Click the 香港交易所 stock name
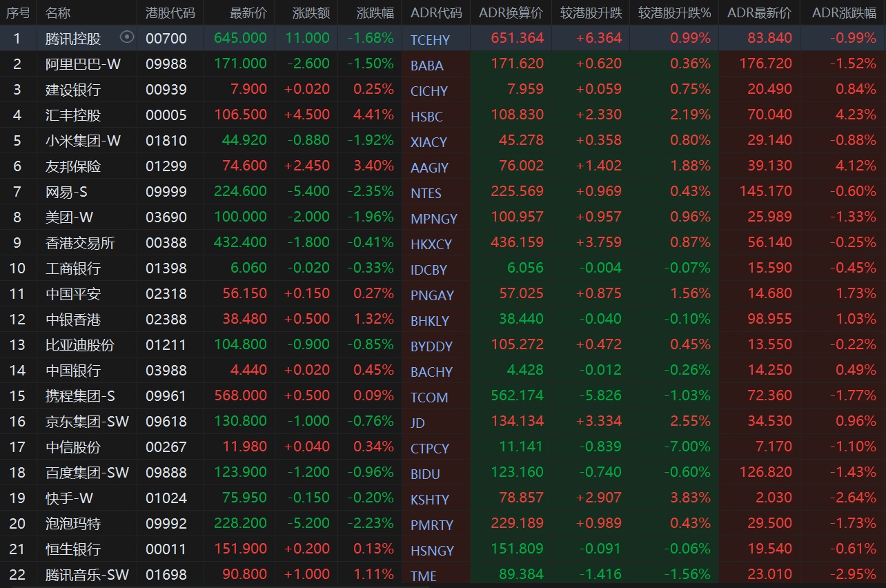 click(80, 243)
